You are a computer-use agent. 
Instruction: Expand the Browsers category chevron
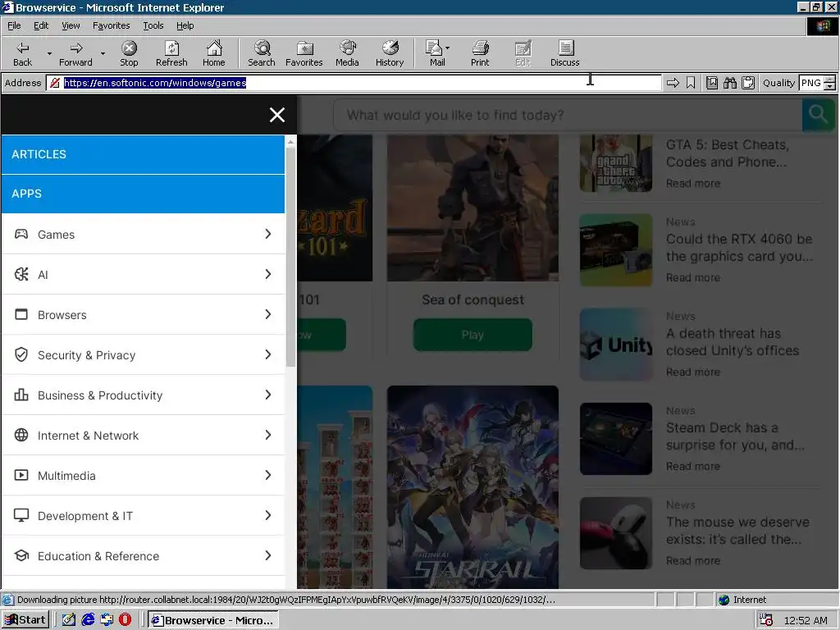[x=268, y=314]
